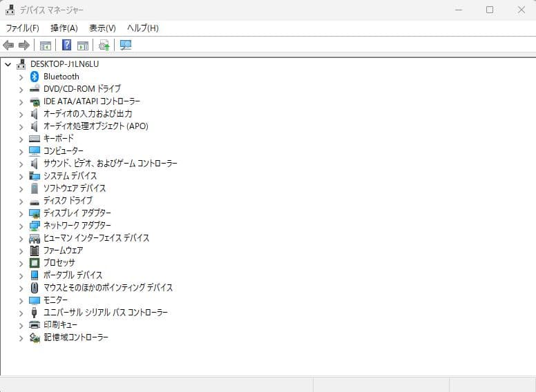Select ヒューマン インターフェイス デバイス row text
Screen dimensions: 536x392
pos(97,238)
